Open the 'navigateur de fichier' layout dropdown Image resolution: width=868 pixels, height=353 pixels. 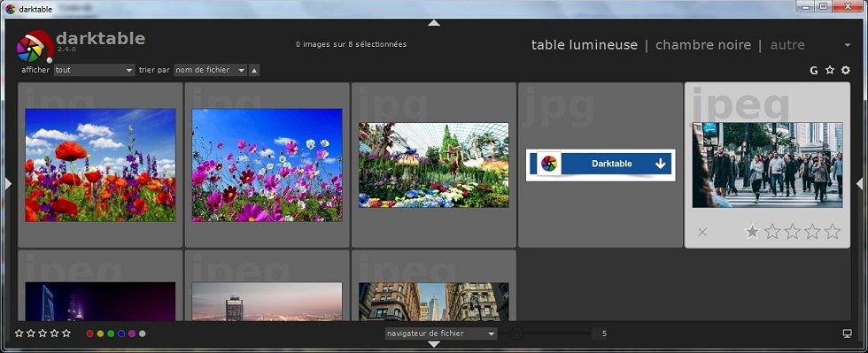coord(441,334)
